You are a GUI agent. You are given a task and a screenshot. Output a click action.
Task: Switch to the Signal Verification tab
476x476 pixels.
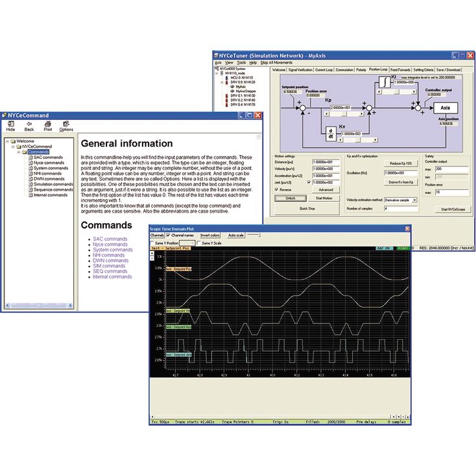(x=300, y=70)
